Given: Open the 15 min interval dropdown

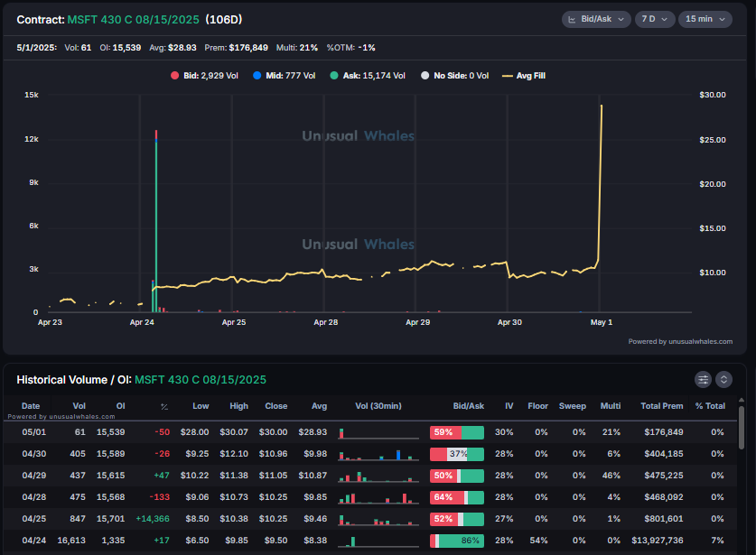Looking at the screenshot, I should (x=705, y=19).
